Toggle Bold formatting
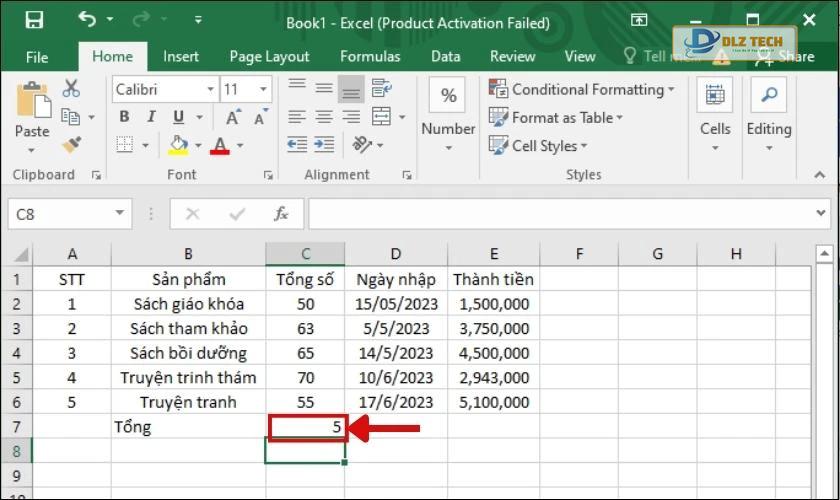 click(124, 116)
